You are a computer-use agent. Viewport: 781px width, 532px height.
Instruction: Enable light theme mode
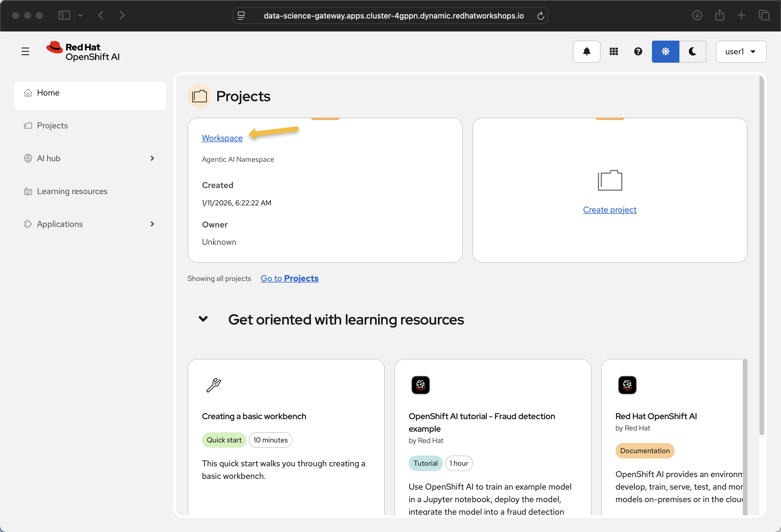pos(665,51)
